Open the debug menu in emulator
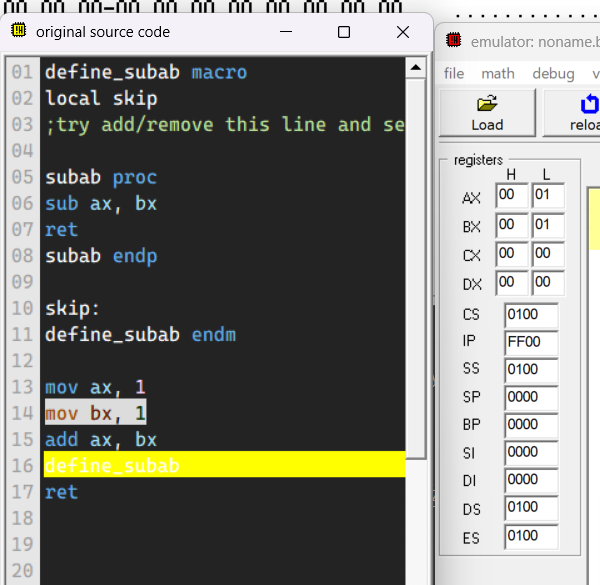600x585 pixels. click(553, 73)
